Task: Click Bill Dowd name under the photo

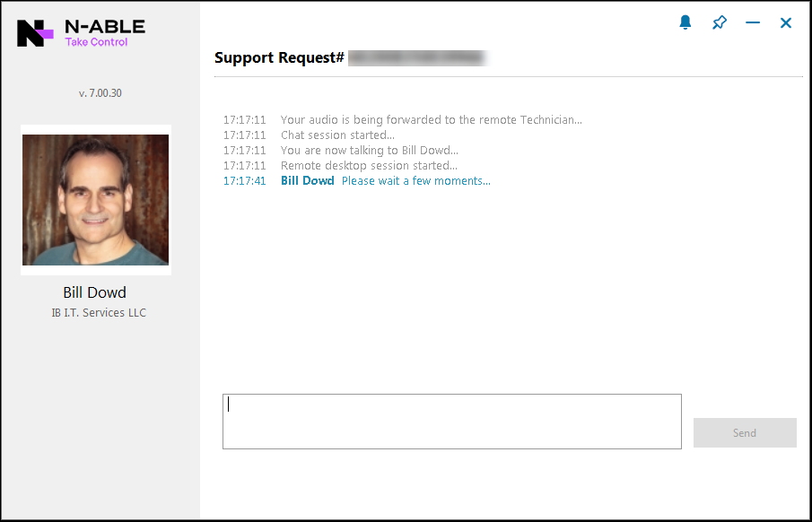Action: pos(95,292)
